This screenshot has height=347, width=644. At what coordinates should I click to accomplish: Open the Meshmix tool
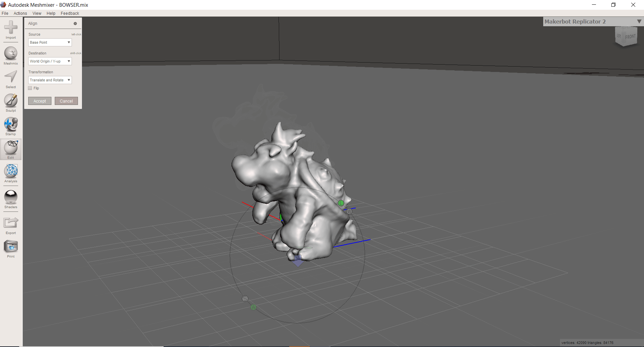point(11,56)
